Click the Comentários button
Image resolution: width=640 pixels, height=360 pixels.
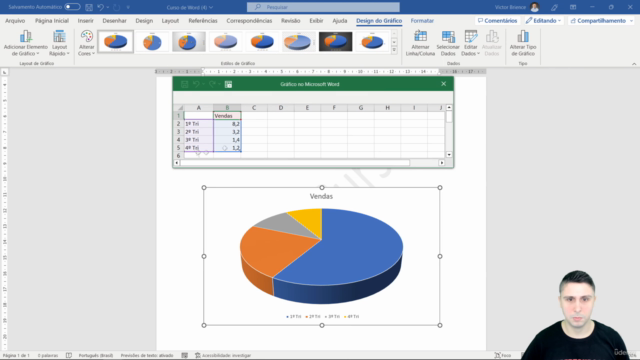[498, 20]
